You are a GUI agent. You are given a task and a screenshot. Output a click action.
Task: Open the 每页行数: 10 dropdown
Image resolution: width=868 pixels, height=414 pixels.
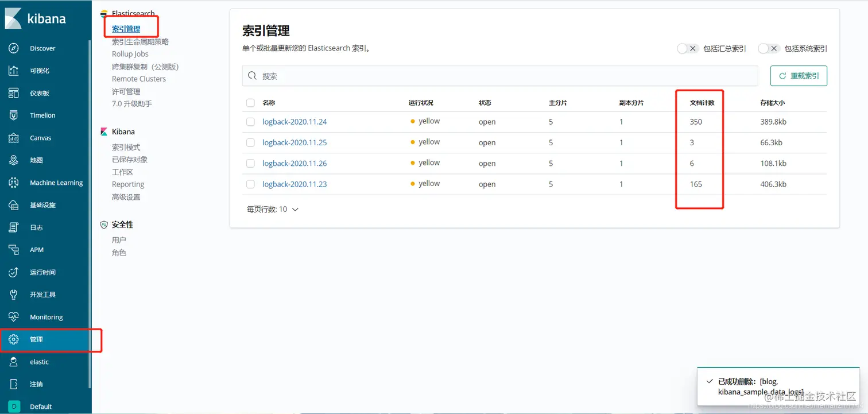pos(273,210)
